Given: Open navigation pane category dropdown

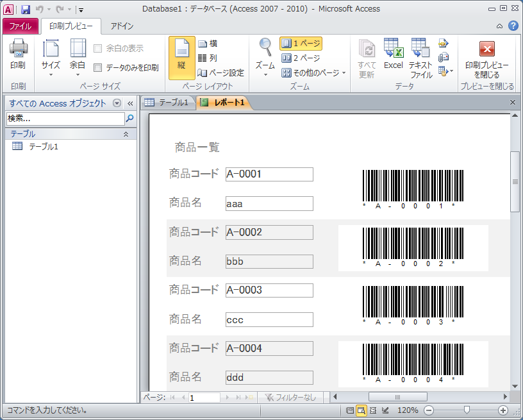Looking at the screenshot, I should pyautogui.click(x=117, y=103).
